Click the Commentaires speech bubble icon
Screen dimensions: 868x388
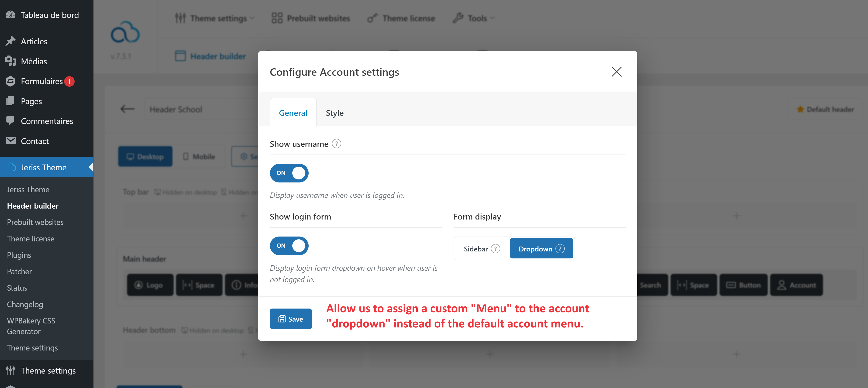(x=10, y=120)
